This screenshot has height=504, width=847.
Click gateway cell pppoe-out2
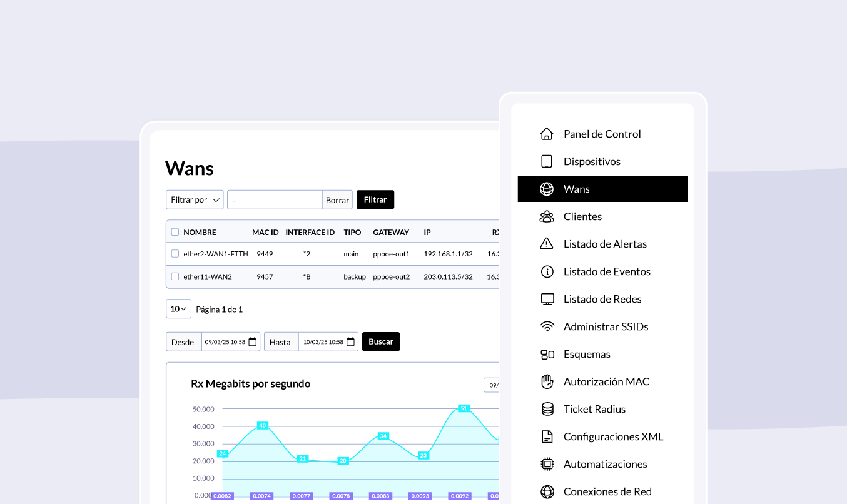391,276
